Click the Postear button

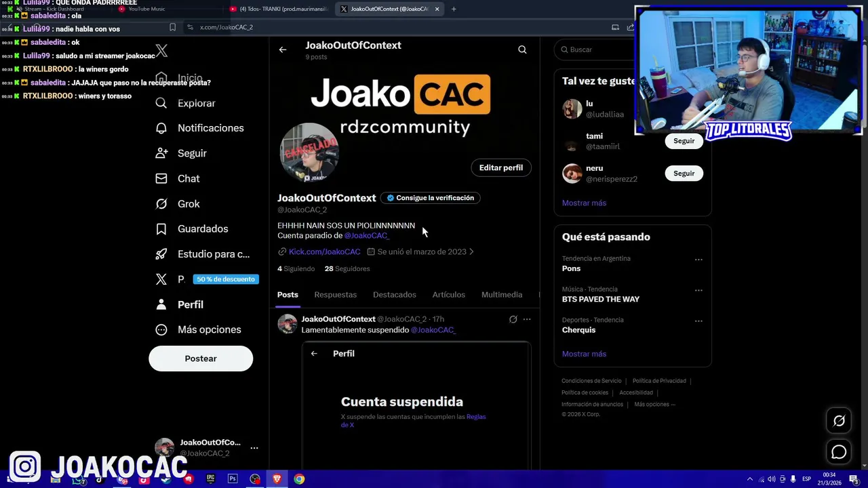tap(201, 359)
